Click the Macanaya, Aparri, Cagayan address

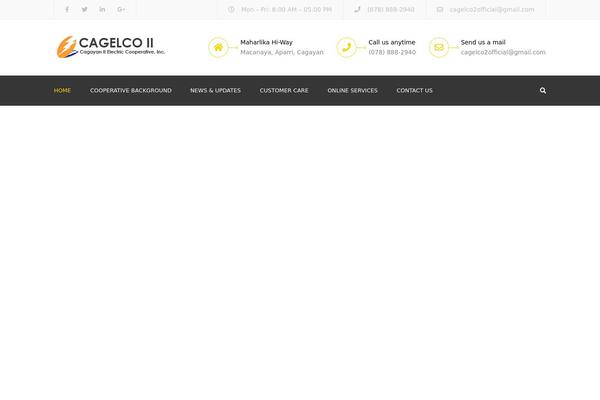282,52
